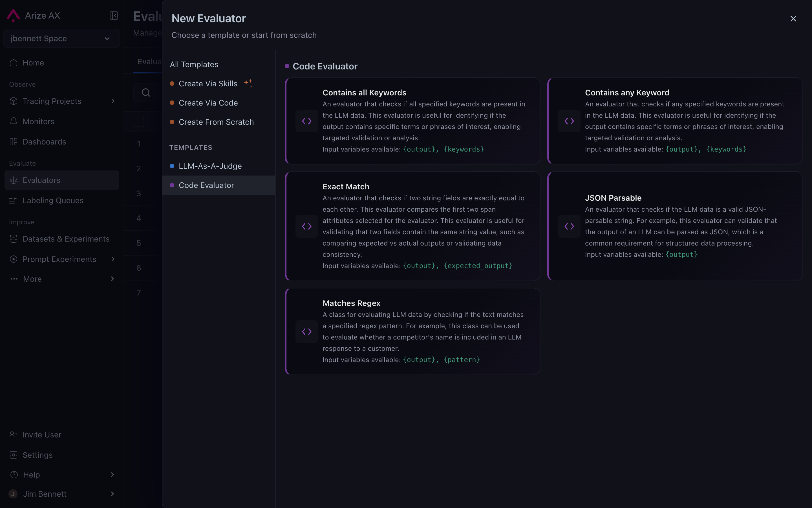812x508 pixels.
Task: Click the Home house icon
Action: coord(14,63)
